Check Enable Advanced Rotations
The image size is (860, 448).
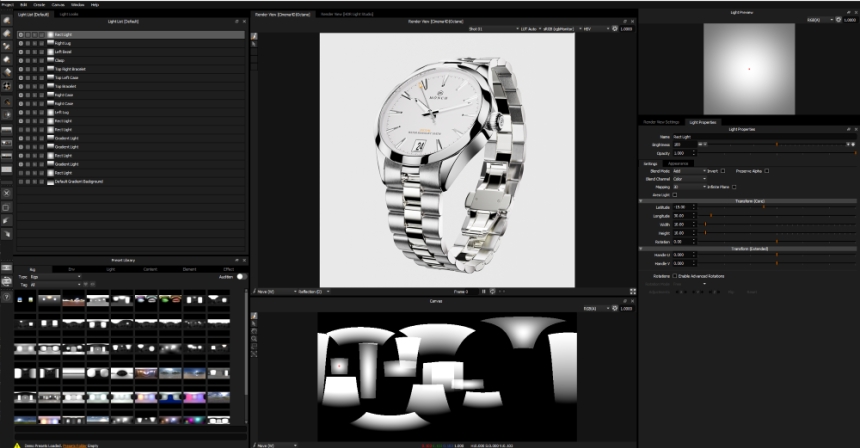click(x=675, y=275)
